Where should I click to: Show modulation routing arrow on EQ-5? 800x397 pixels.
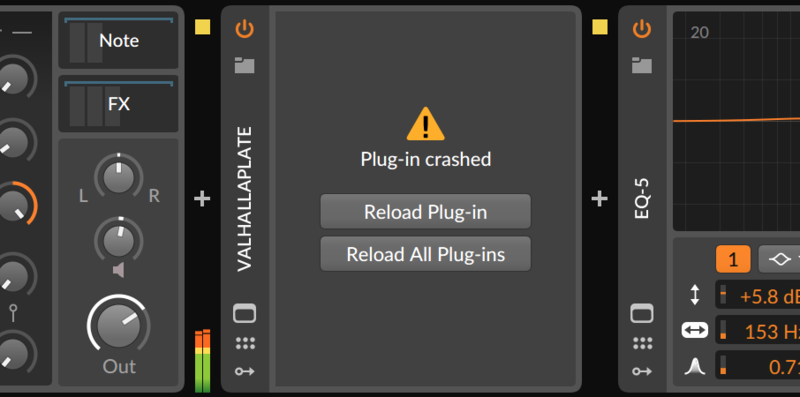(x=642, y=371)
